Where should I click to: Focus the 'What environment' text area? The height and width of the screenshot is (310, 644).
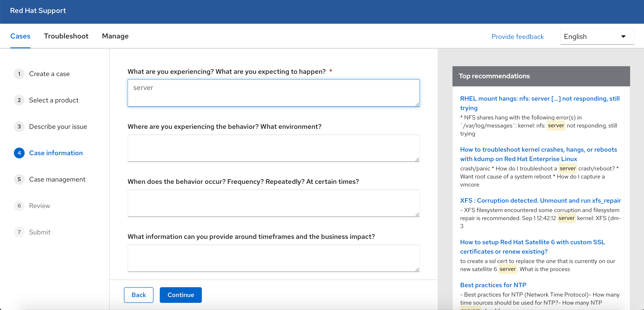pos(273,148)
